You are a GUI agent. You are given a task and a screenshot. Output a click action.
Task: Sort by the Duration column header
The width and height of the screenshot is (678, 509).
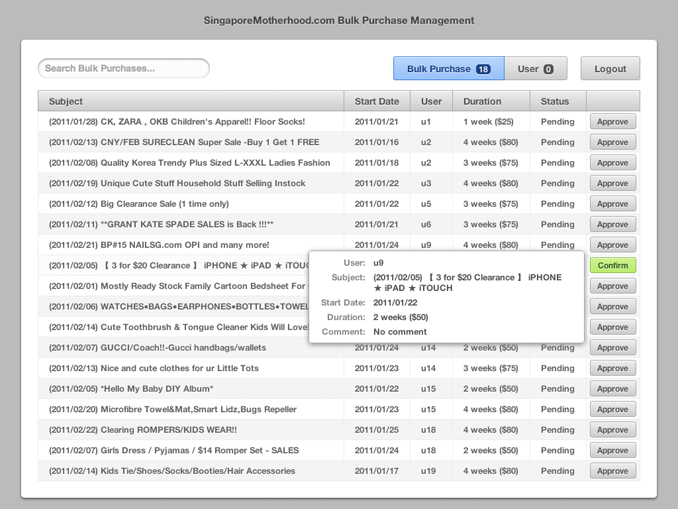pos(491,101)
